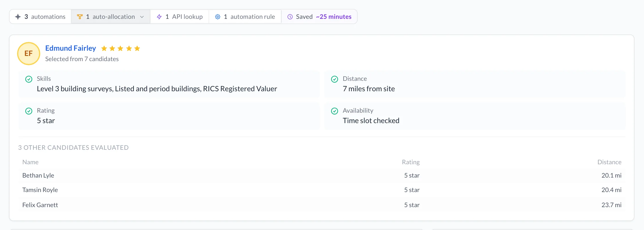Click the EF avatar circle
Viewport: 644px width, 230px height.
pyautogui.click(x=29, y=54)
